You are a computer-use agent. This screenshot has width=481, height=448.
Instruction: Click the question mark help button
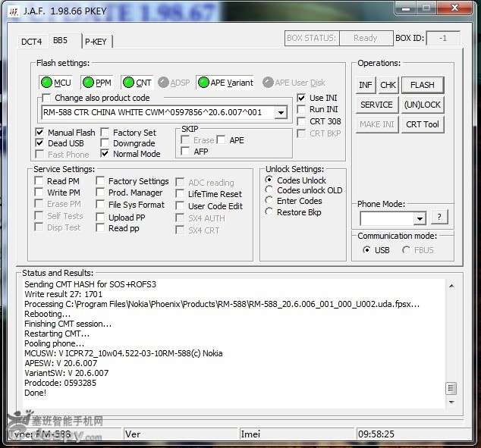point(440,218)
